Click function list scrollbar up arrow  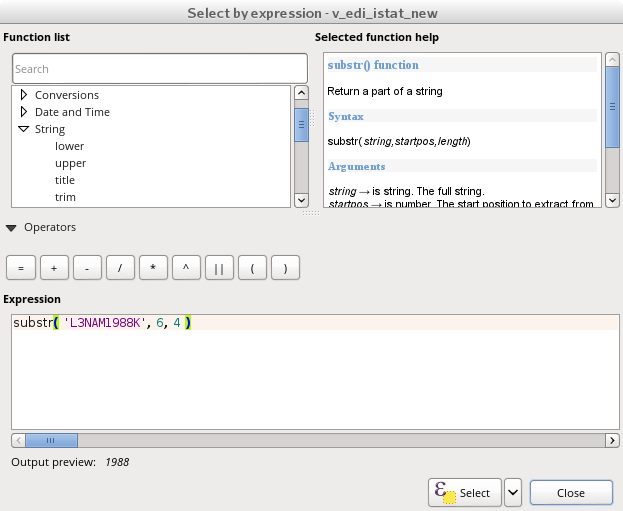301,93
